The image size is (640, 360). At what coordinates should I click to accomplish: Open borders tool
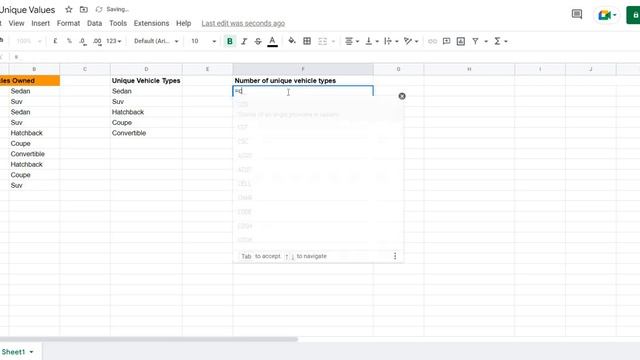307,41
